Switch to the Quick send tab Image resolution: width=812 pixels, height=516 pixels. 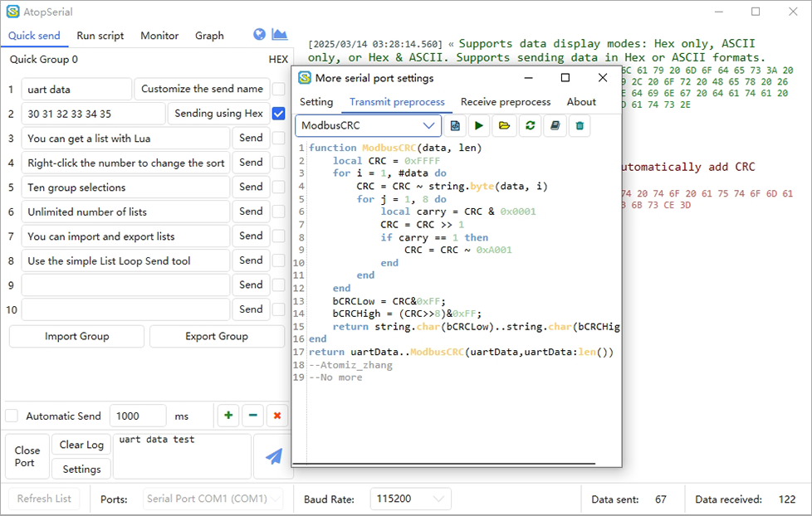(x=34, y=36)
